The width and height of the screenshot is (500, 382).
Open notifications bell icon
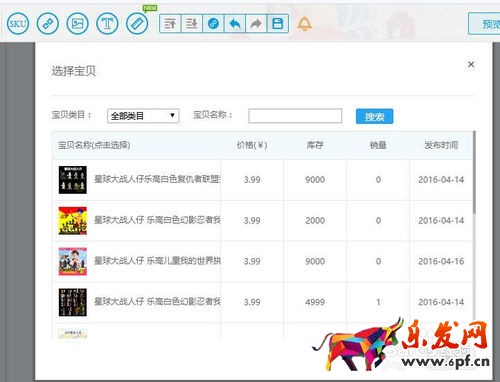(304, 24)
